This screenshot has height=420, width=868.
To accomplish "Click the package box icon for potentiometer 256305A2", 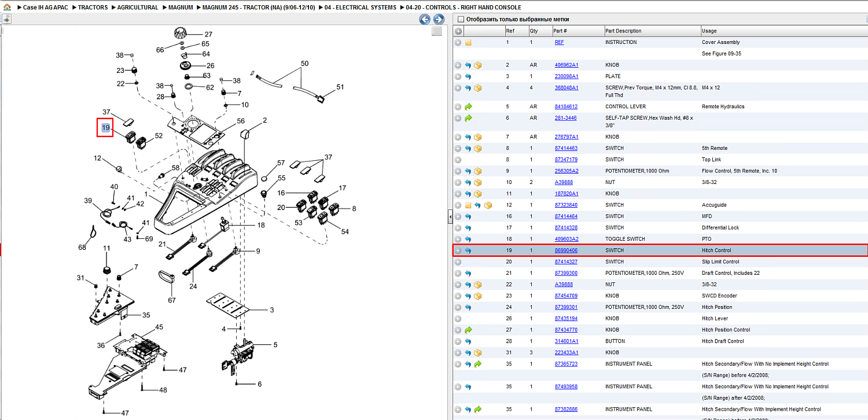I will point(478,171).
